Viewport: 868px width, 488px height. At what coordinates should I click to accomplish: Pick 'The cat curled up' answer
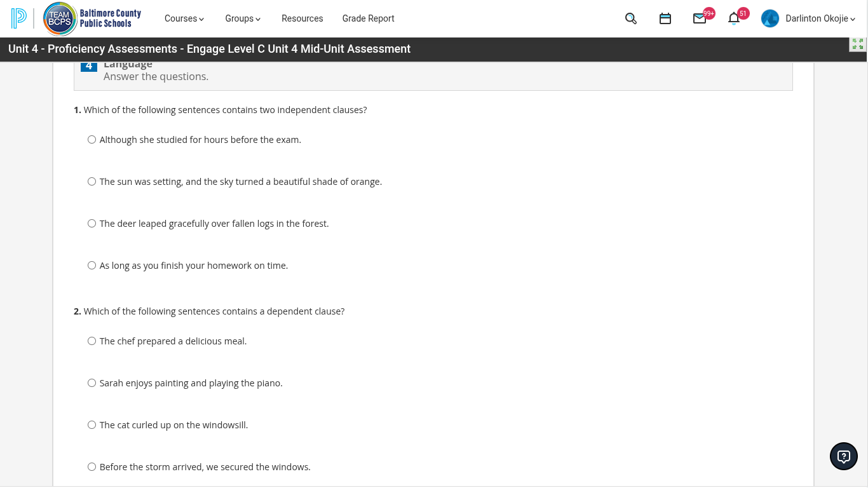click(92, 425)
